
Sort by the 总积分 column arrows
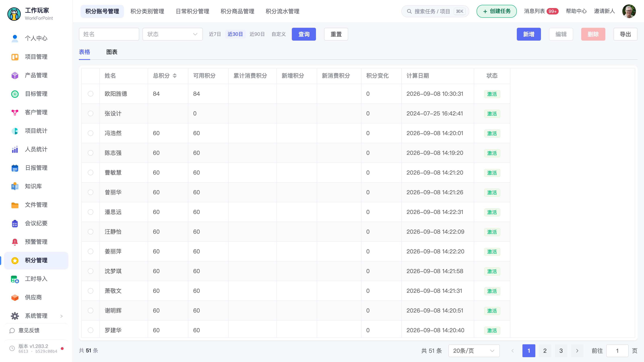pos(175,76)
